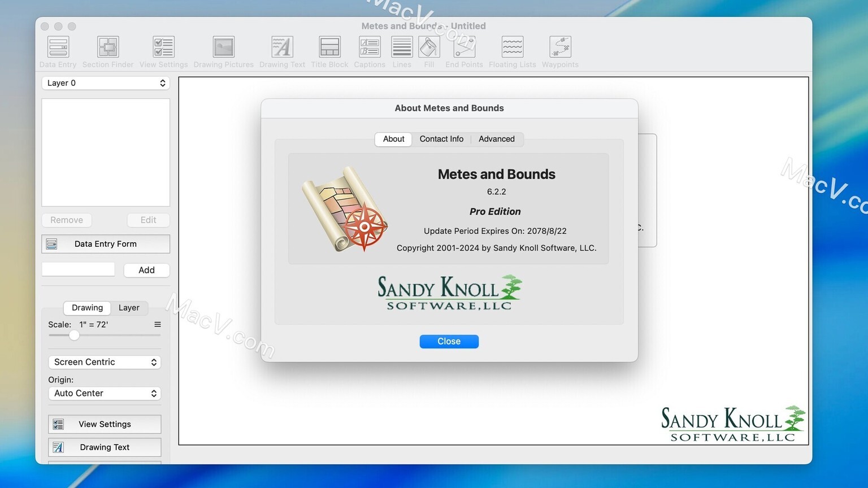Viewport: 868px width, 488px height.
Task: Focus the text field beside Add
Action: point(79,269)
